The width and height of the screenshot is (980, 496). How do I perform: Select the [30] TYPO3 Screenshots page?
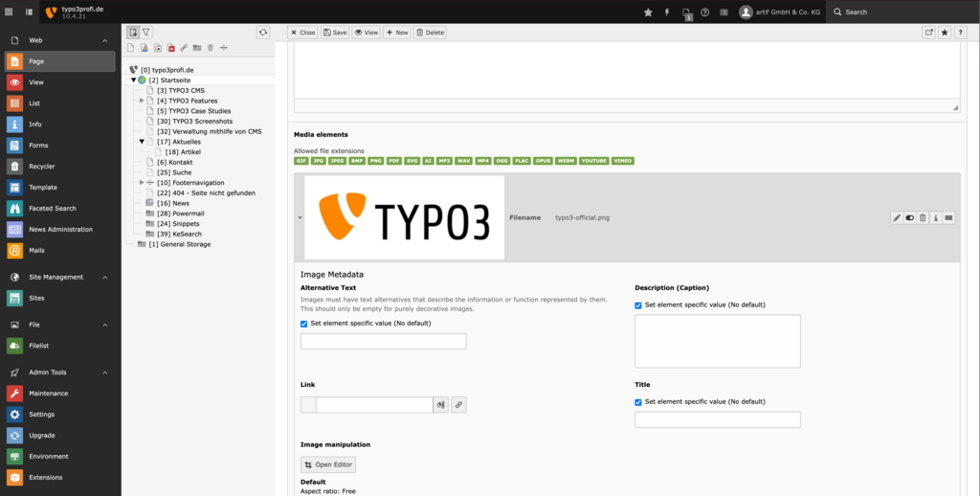[195, 122]
